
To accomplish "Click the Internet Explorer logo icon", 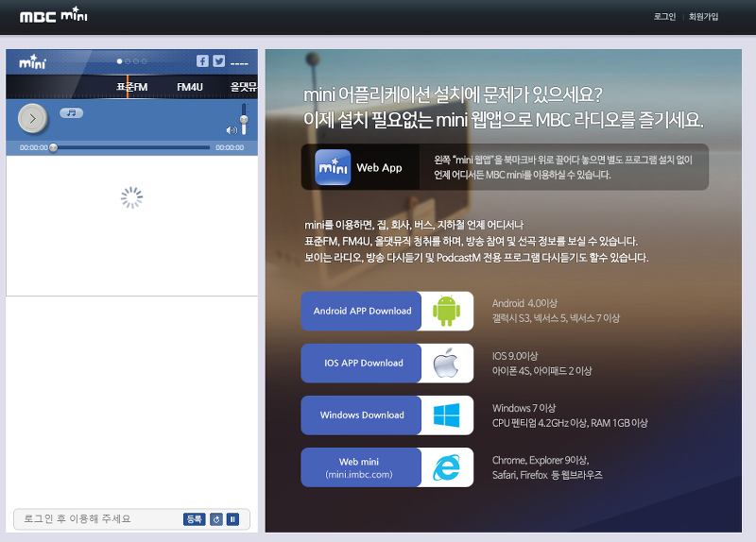I will pos(446,467).
